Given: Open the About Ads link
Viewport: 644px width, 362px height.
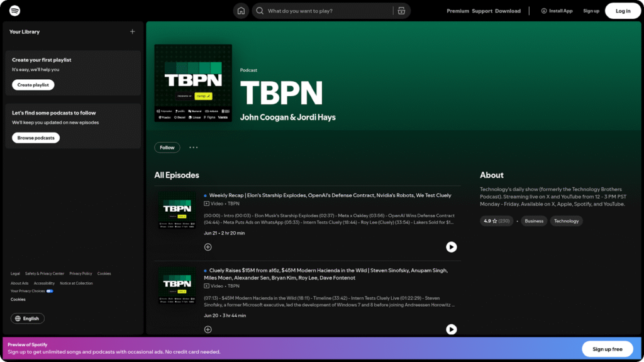Looking at the screenshot, I should [x=19, y=283].
